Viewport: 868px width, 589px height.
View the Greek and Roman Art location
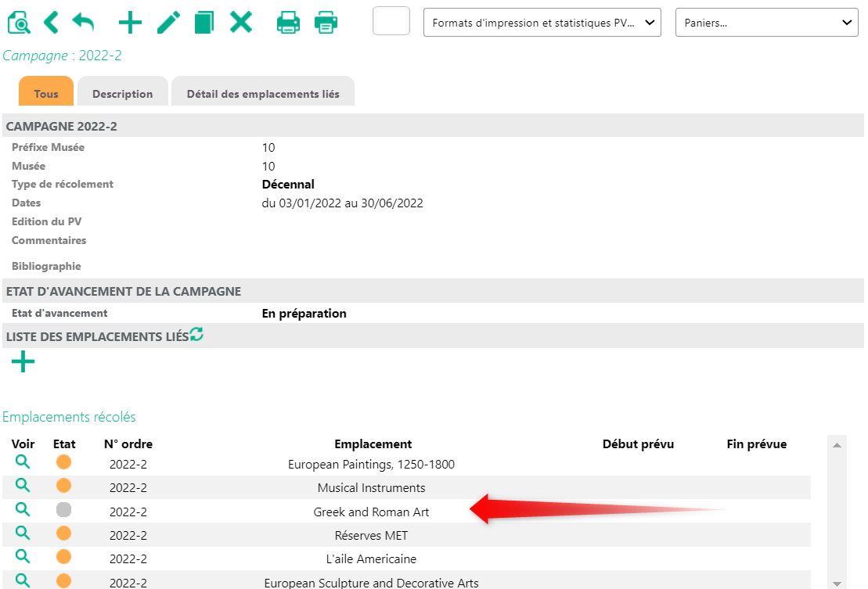point(23,509)
